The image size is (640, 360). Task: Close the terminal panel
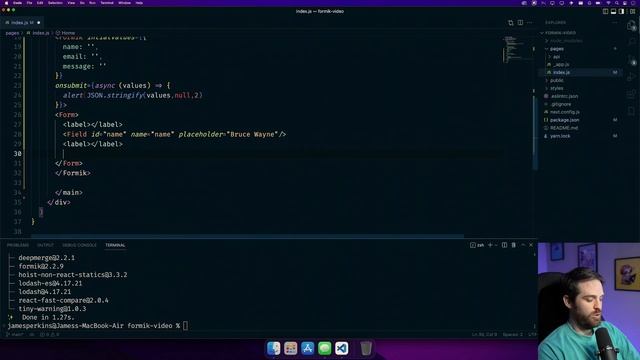pos(531,245)
